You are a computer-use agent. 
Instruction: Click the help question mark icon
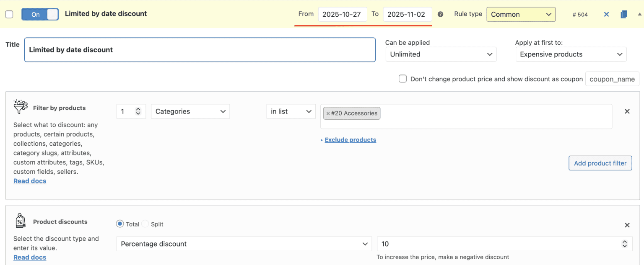pos(440,14)
